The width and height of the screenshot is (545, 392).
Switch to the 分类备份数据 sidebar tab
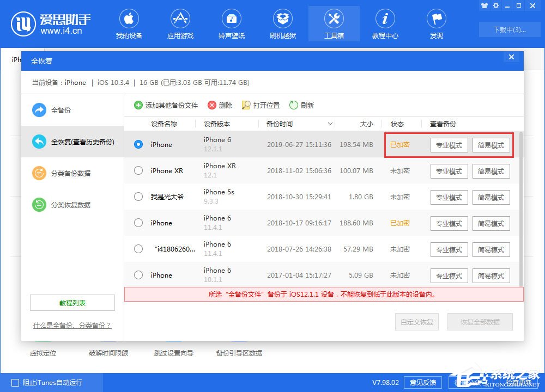point(65,173)
